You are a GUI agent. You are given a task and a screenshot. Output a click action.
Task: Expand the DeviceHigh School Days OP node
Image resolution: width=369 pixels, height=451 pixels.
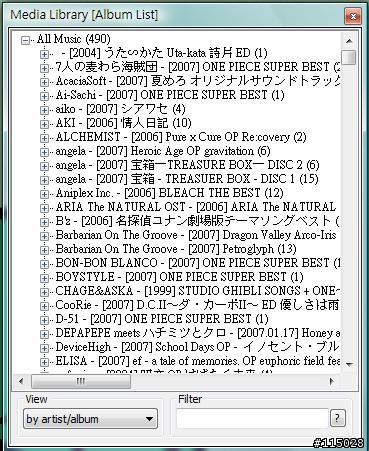pyautogui.click(x=44, y=349)
